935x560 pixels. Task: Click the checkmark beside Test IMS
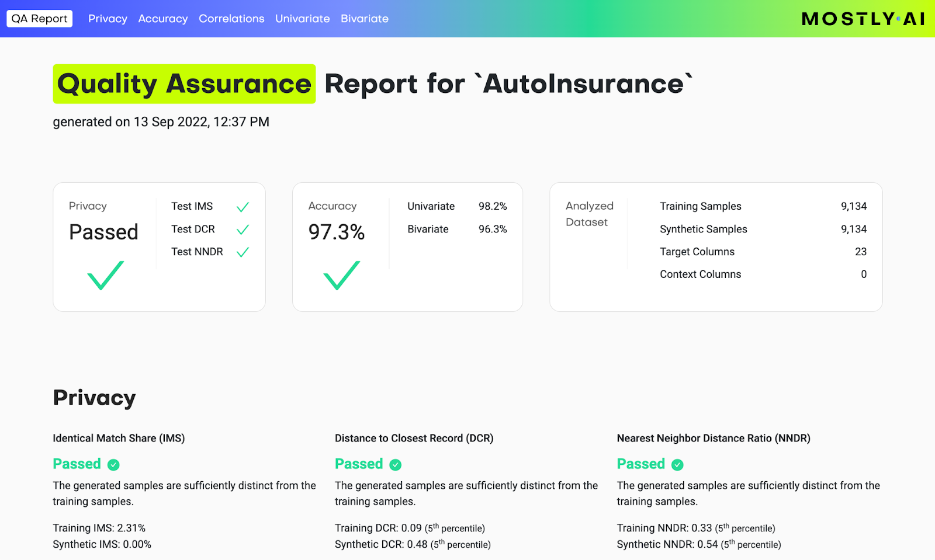click(x=243, y=207)
